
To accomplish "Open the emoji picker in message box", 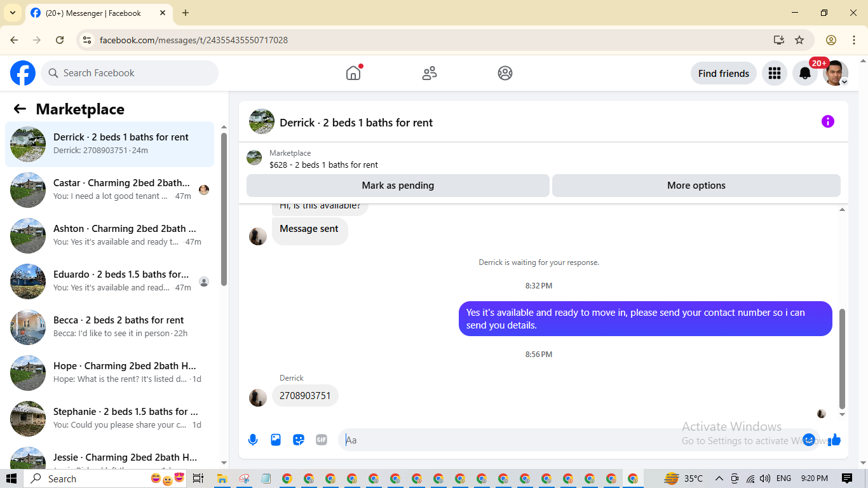I will pyautogui.click(x=809, y=440).
